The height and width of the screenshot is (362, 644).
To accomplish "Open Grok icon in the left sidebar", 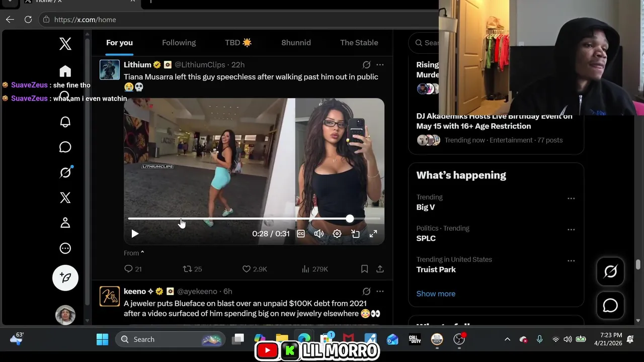I will point(65,172).
